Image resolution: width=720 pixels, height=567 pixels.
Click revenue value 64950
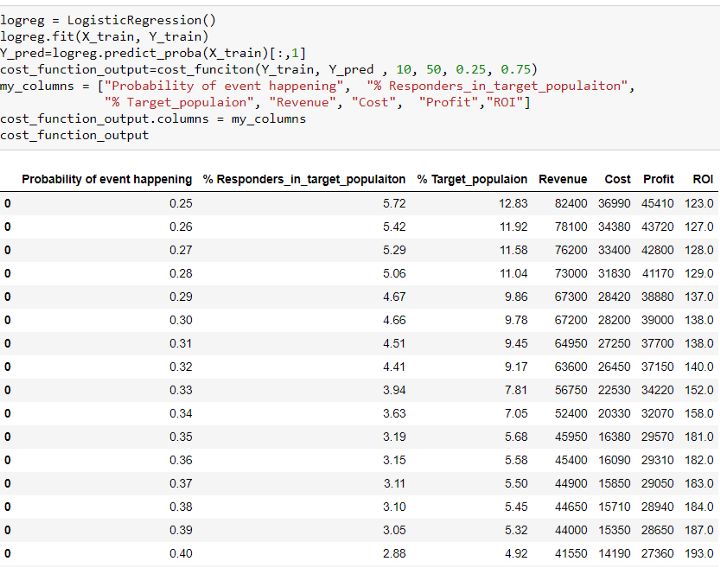(x=571, y=343)
